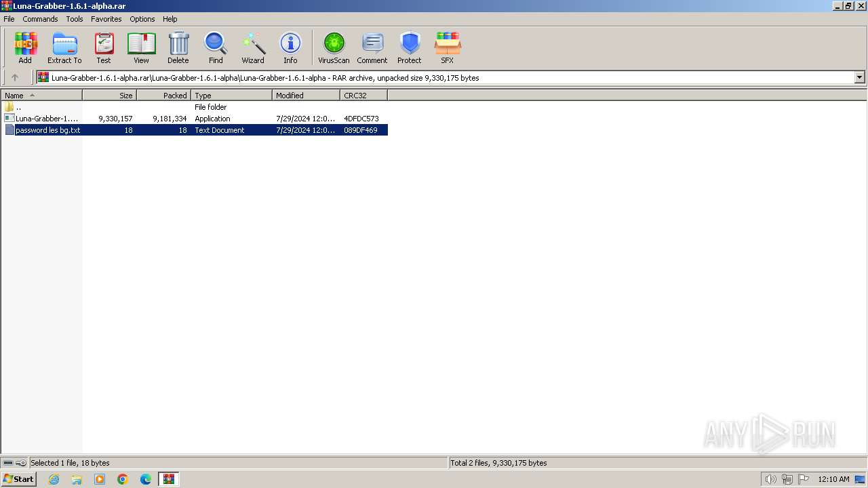Open the File menu
This screenshot has height=488, width=868.
(x=9, y=19)
